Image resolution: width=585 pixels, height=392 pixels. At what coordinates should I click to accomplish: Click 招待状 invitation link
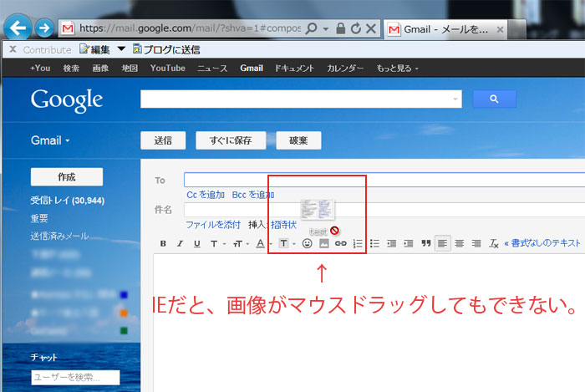(x=283, y=225)
